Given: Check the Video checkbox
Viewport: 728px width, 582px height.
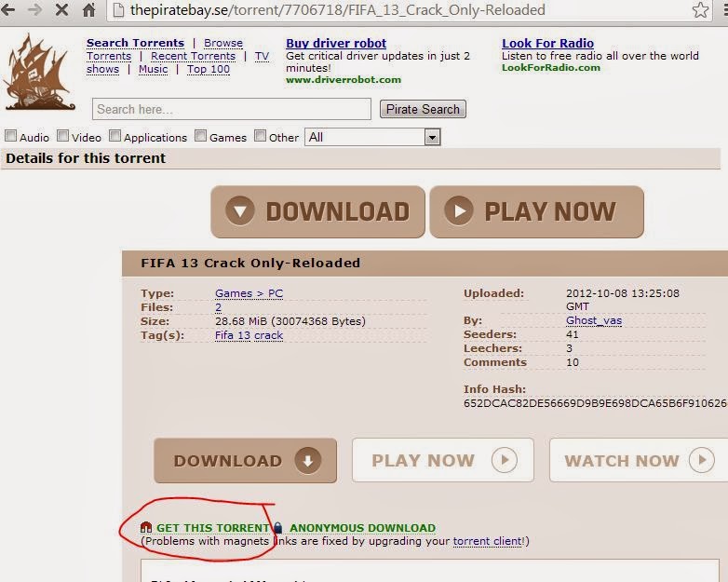Looking at the screenshot, I should [62, 136].
